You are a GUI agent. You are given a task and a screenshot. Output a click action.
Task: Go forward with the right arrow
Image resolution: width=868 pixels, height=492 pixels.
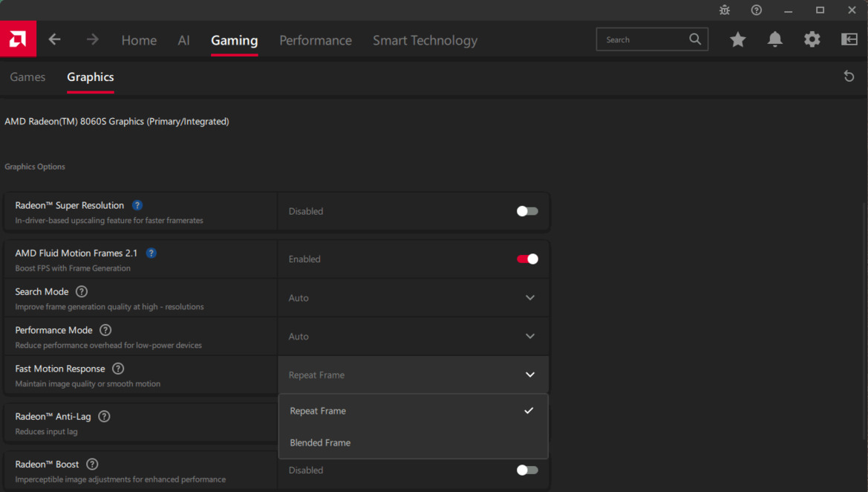(93, 39)
